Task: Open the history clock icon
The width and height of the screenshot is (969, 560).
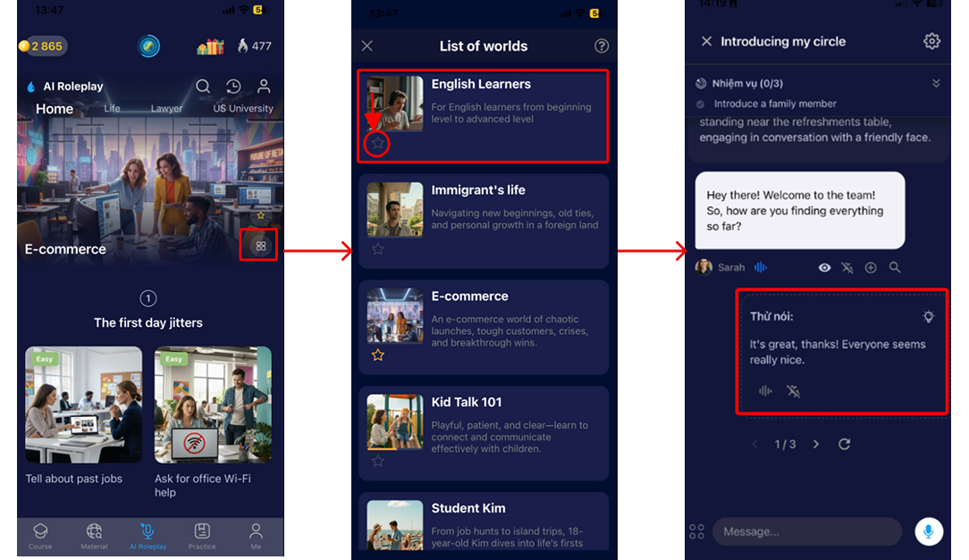Action: 233,87
